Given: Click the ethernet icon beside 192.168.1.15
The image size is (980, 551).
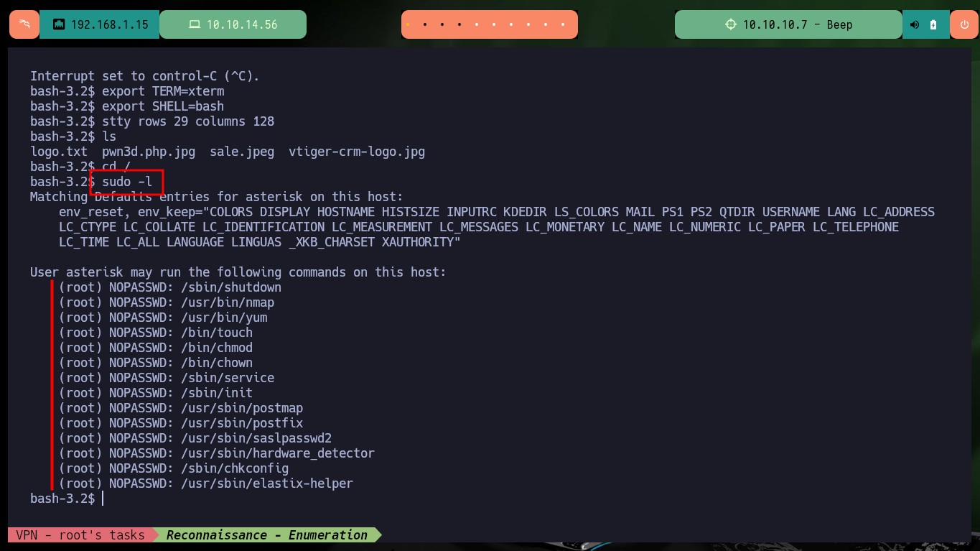Looking at the screenshot, I should [59, 24].
